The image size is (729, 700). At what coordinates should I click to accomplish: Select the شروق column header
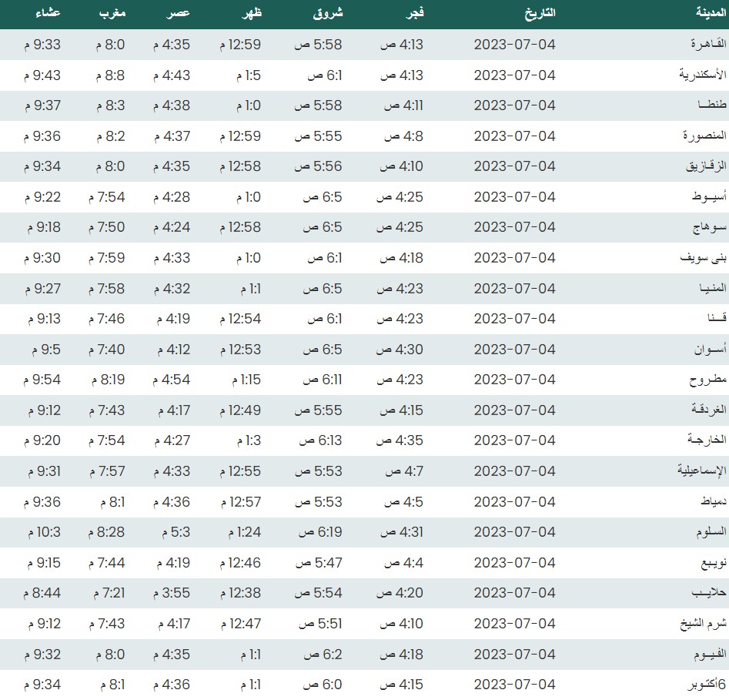click(329, 14)
